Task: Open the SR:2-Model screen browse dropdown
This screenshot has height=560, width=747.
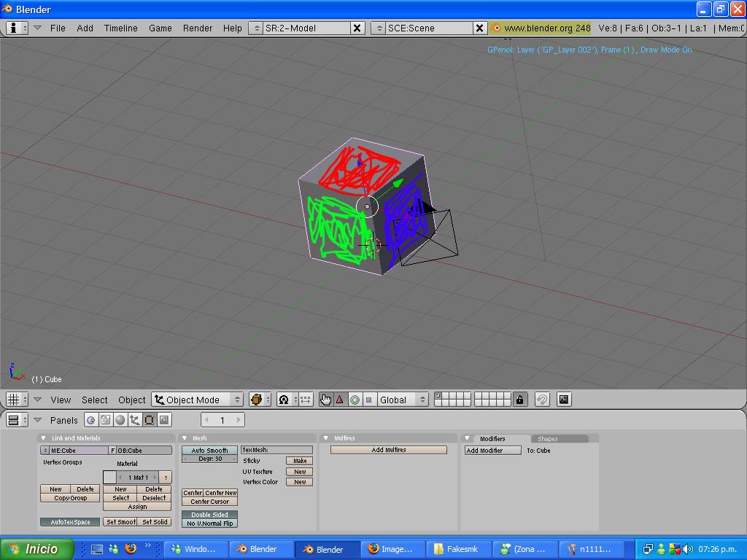Action: (x=256, y=28)
